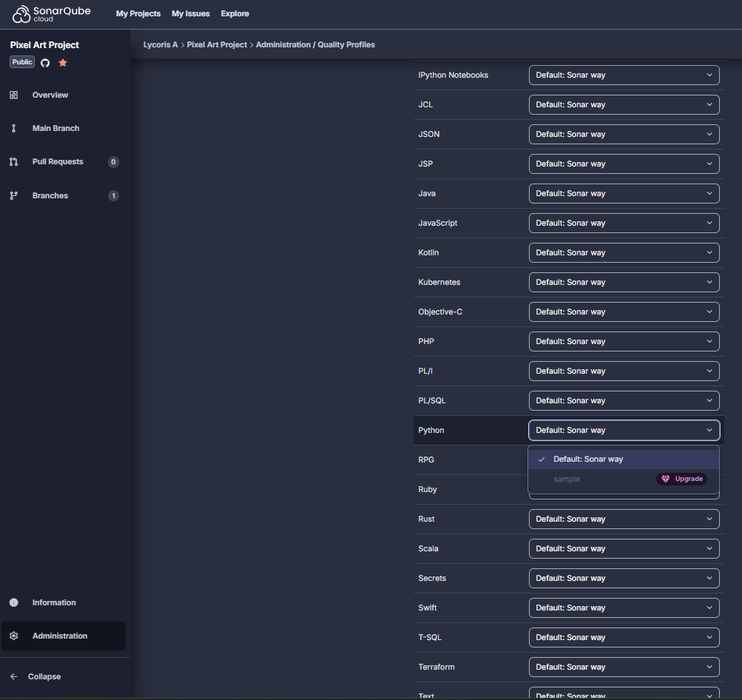Click Pixel Art Project breadcrumb link
This screenshot has height=700, width=742.
[217, 44]
